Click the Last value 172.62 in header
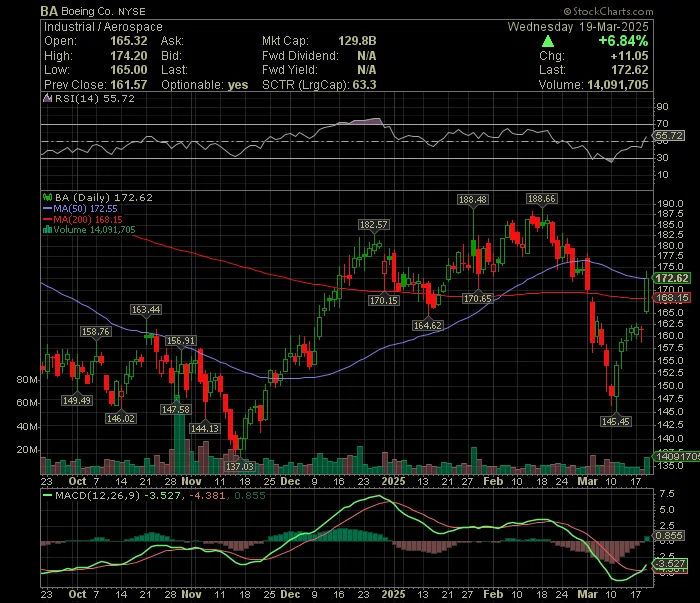700x603 pixels. click(x=629, y=70)
